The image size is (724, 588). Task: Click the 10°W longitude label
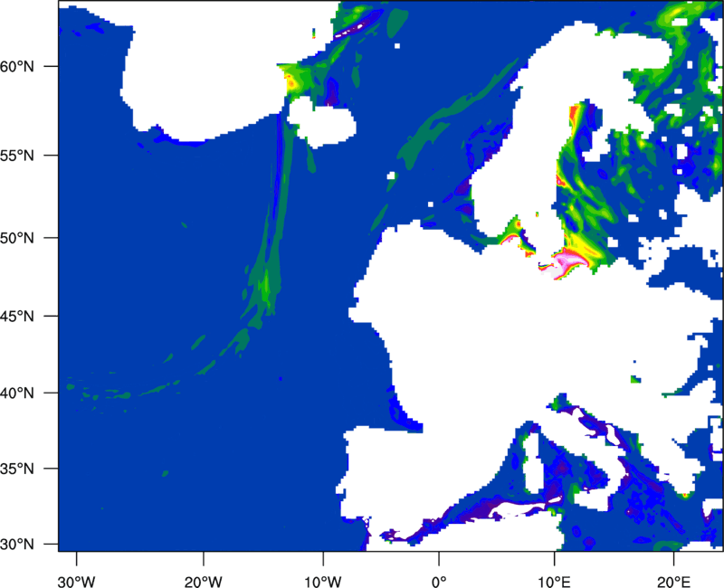coord(323,582)
